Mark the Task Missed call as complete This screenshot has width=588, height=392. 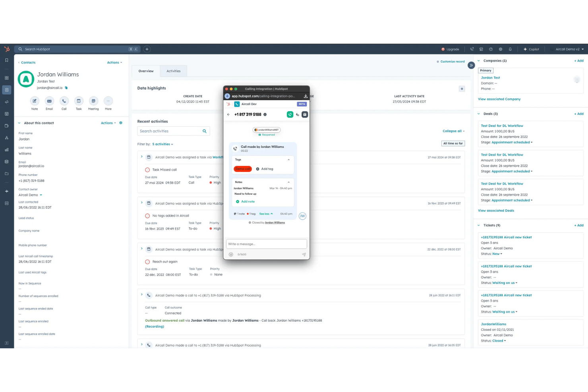click(147, 170)
